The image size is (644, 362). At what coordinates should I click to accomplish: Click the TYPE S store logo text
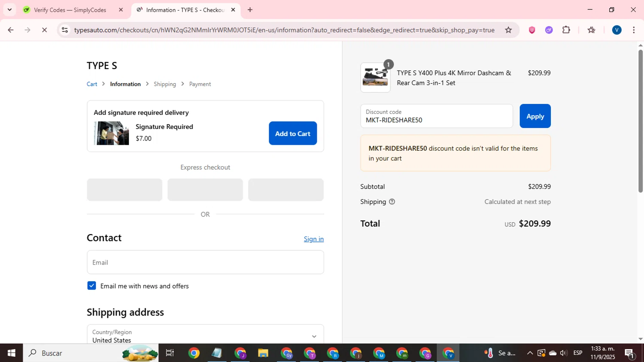[102, 66]
